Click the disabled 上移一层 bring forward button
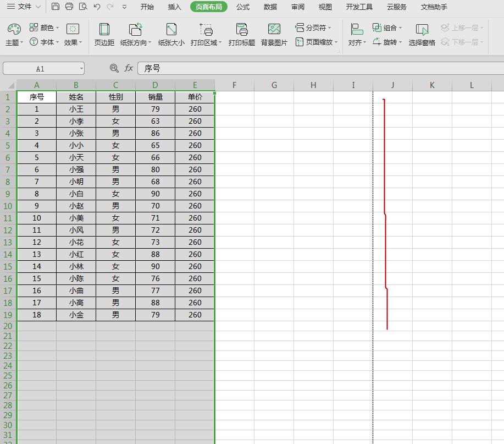Screen dimensions: 504x444 coord(462,28)
